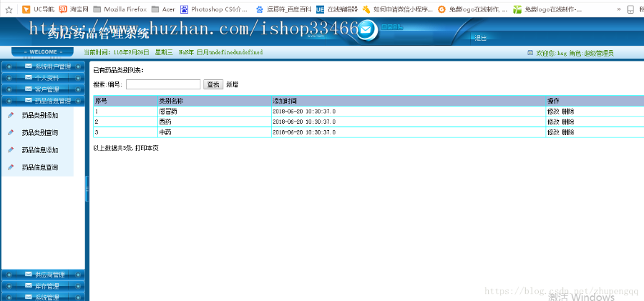Viewport: 644px width, 301px height.
Task: Click the 新增 add link
Action: coord(232,85)
